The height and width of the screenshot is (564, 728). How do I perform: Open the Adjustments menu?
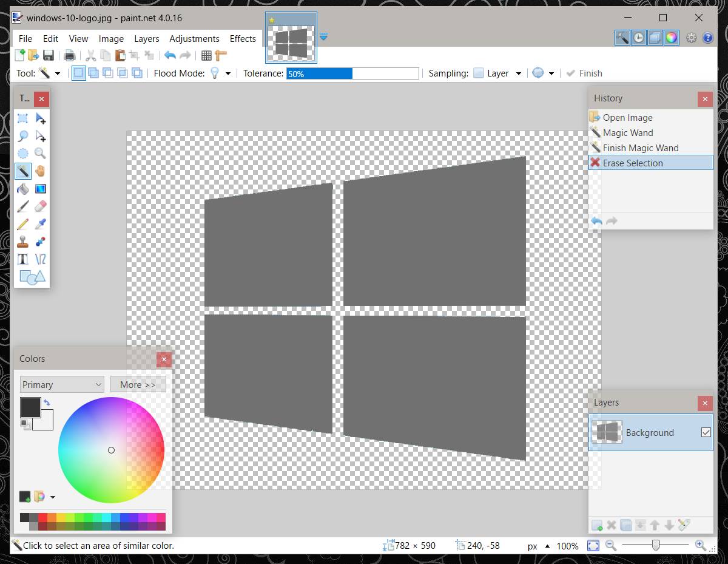tap(195, 38)
